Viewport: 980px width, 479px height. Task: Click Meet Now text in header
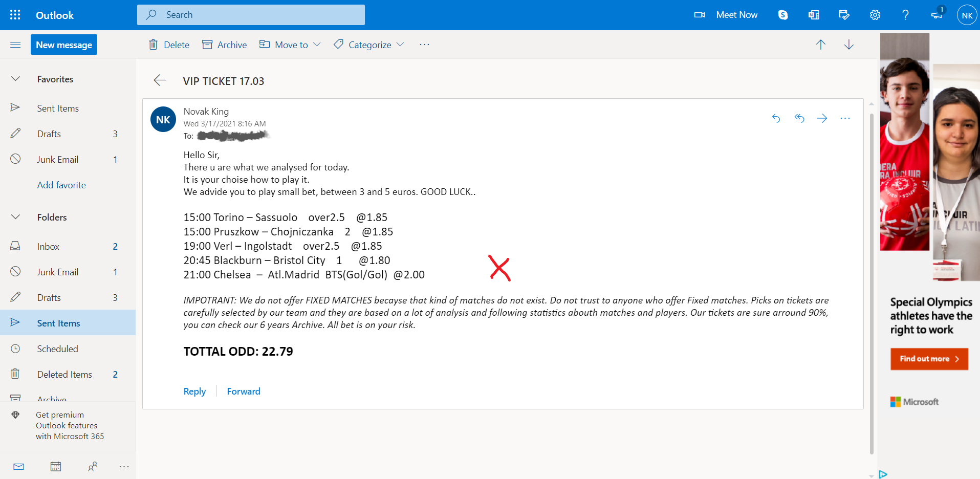tap(737, 15)
